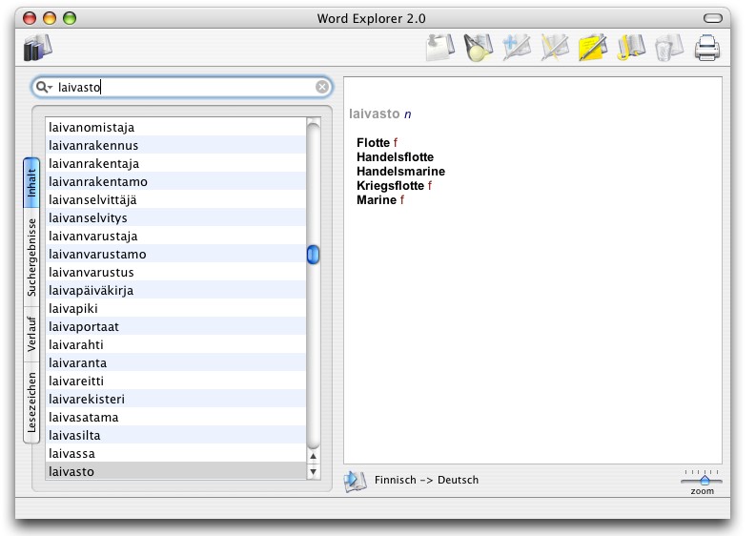Select laivapäiväkirja in the word list

[x=176, y=291]
